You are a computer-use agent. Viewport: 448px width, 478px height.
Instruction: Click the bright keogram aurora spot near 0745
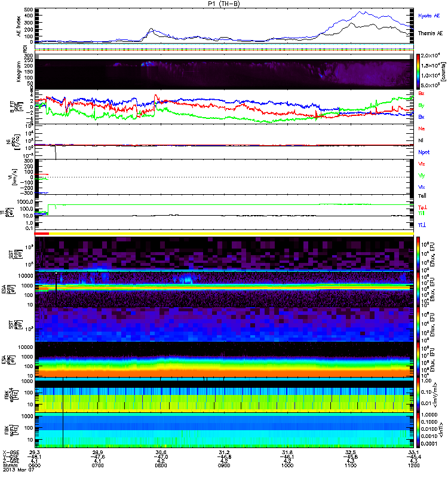146,64
